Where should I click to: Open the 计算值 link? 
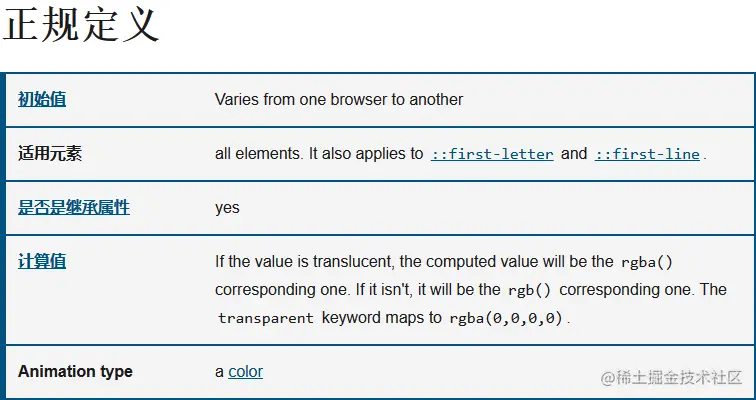pos(42,262)
